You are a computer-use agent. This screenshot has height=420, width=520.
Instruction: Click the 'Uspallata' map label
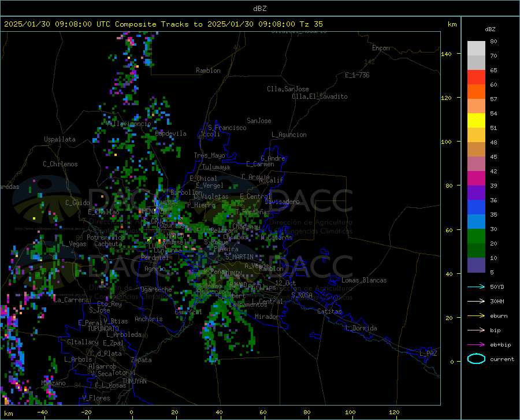[x=60, y=139]
